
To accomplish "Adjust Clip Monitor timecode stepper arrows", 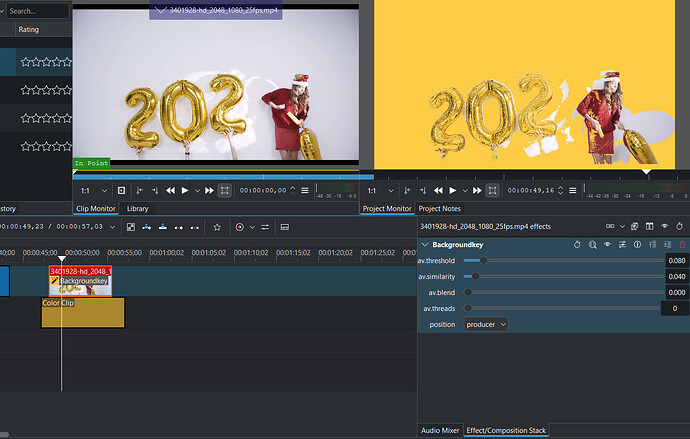I will tap(293, 190).
